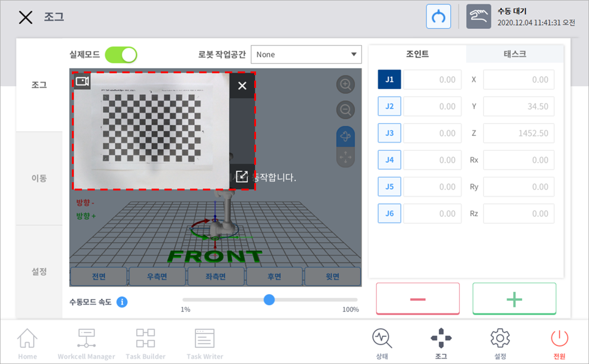Image resolution: width=589 pixels, height=364 pixels.
Task: Open the Workcell Manager
Action: pyautogui.click(x=86, y=343)
